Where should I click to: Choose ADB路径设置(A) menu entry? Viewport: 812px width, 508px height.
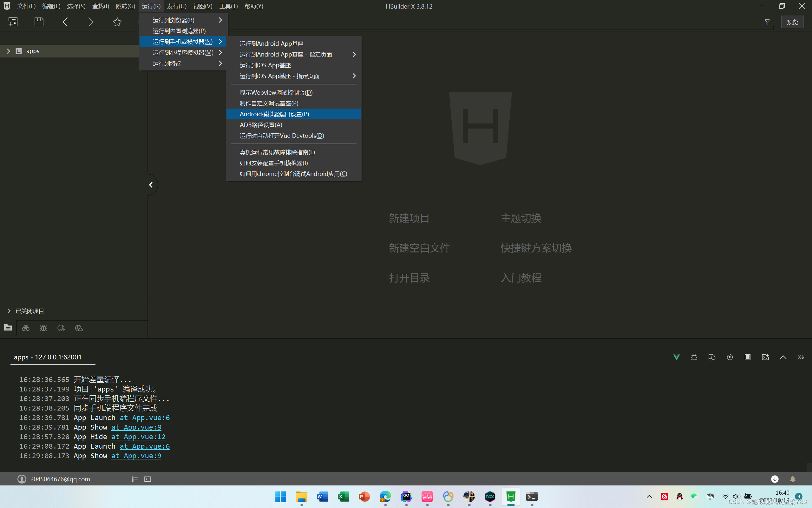click(294, 125)
